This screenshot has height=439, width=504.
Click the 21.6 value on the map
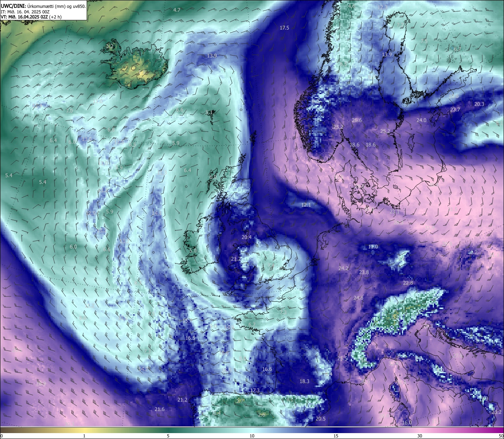(159, 409)
